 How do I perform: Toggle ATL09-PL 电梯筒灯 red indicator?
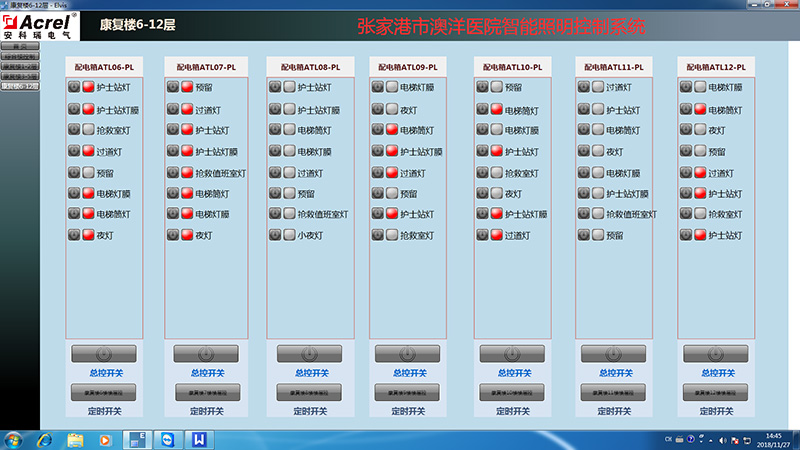pyautogui.click(x=392, y=130)
